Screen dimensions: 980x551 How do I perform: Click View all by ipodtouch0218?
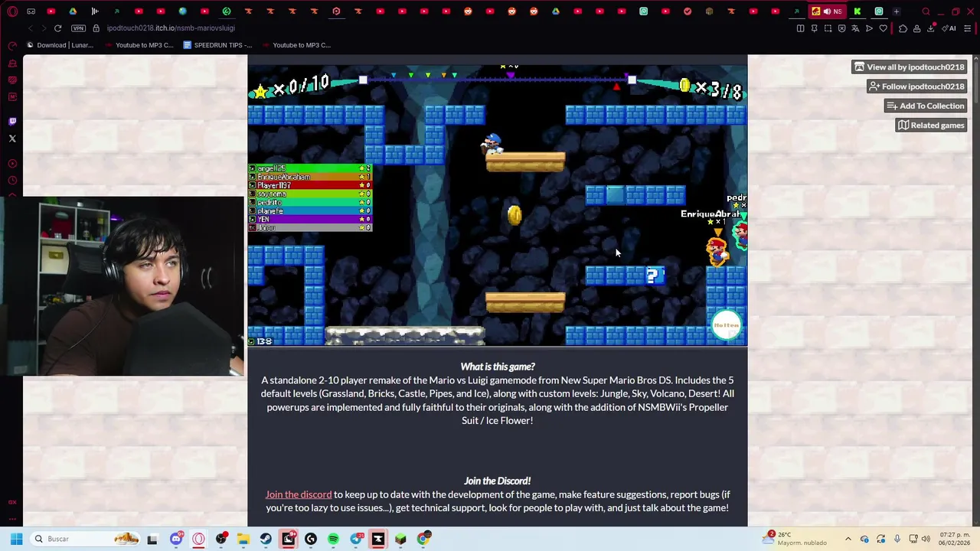pyautogui.click(x=910, y=67)
